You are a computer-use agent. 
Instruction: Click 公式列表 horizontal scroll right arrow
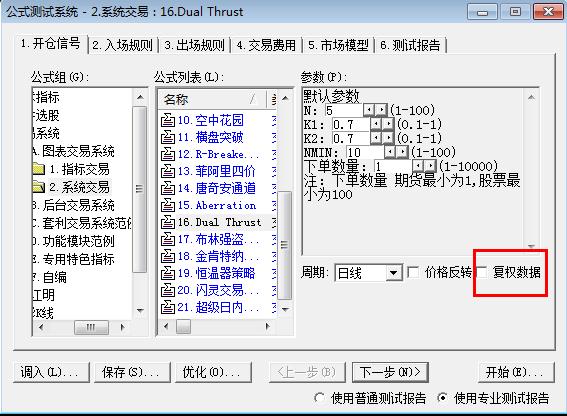pyautogui.click(x=268, y=326)
